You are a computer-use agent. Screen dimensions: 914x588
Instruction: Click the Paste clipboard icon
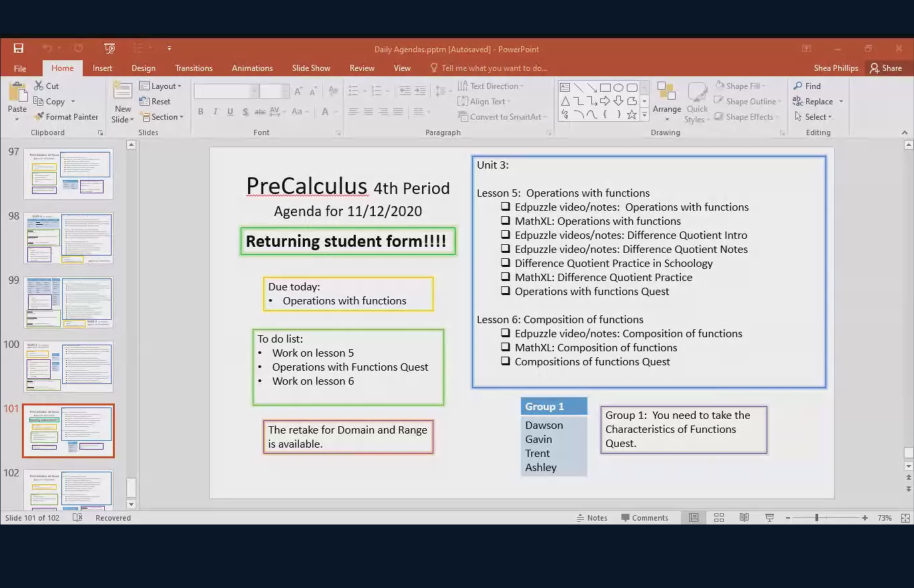click(x=17, y=92)
